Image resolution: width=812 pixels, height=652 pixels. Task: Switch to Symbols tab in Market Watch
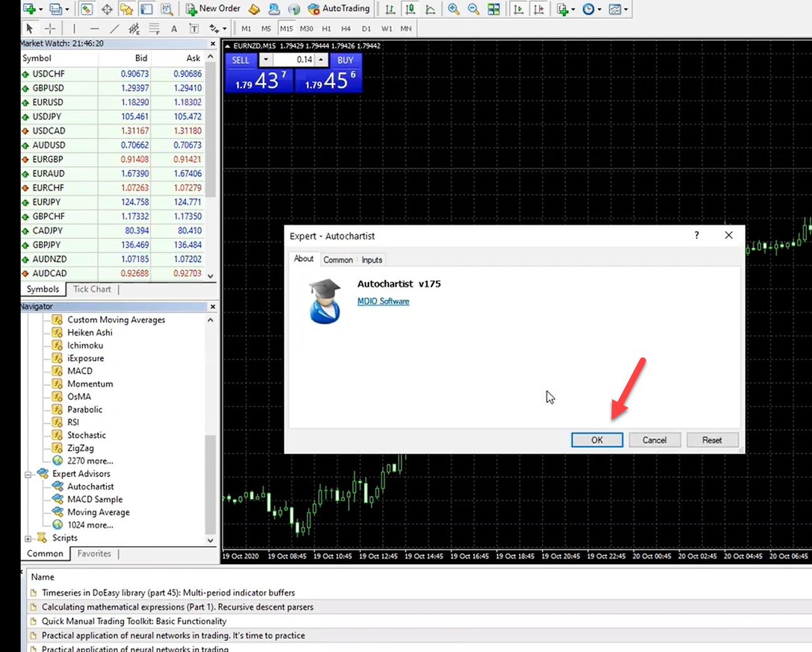pos(43,289)
